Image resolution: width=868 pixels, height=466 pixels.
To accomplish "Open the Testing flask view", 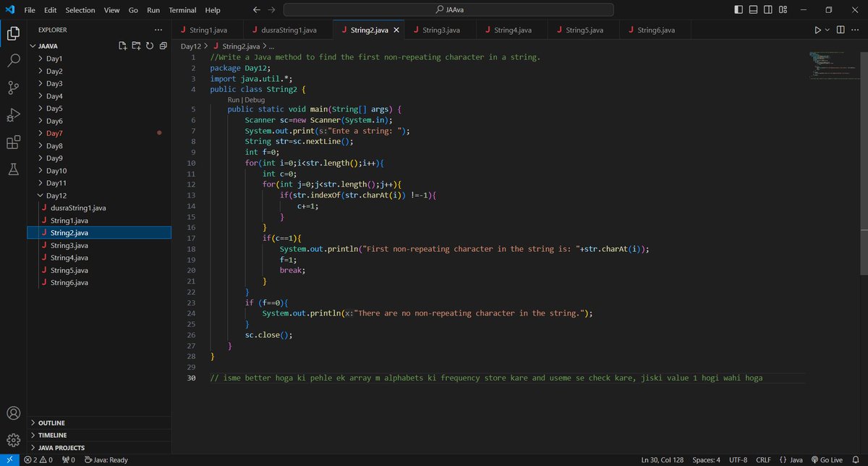I will [13, 169].
